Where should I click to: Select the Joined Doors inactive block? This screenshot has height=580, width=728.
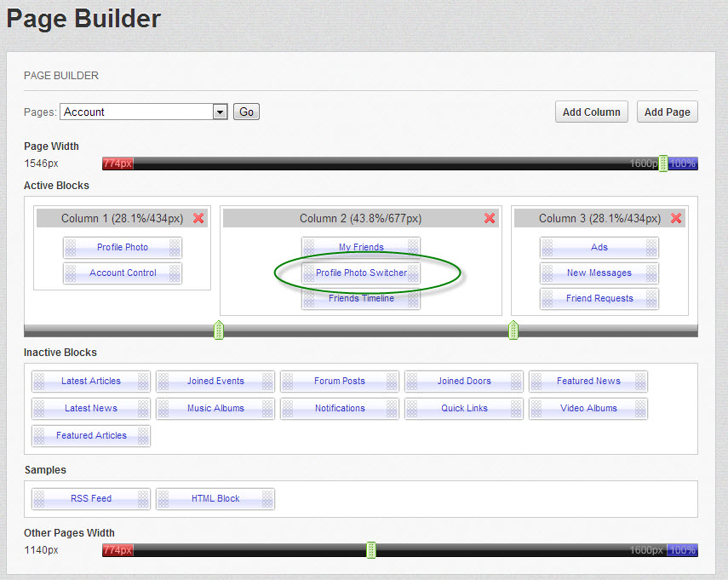point(464,382)
